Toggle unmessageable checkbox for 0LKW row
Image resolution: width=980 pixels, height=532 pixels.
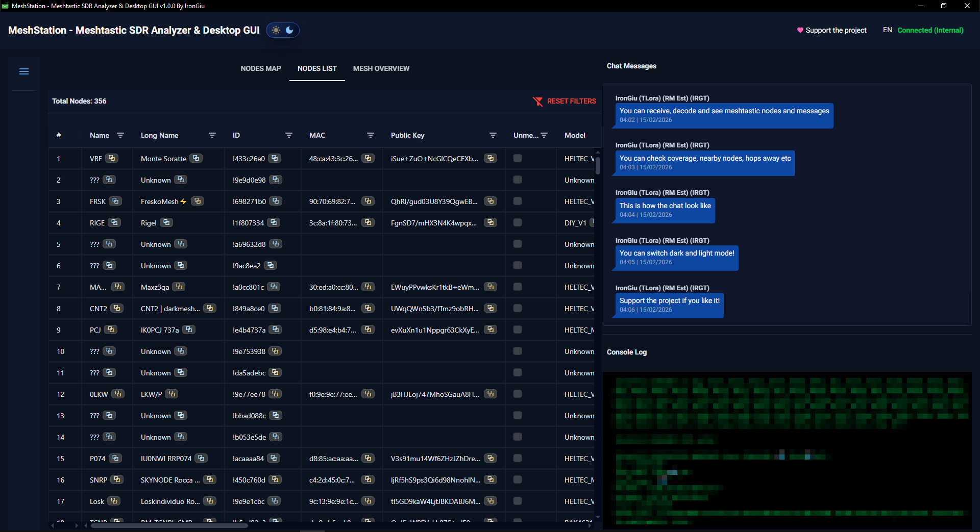[518, 394]
